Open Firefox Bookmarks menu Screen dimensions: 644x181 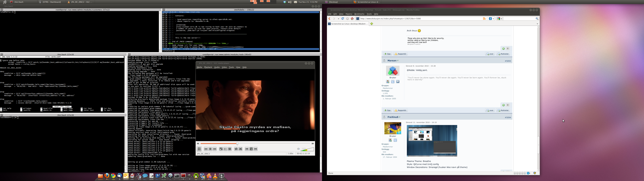click(x=359, y=14)
